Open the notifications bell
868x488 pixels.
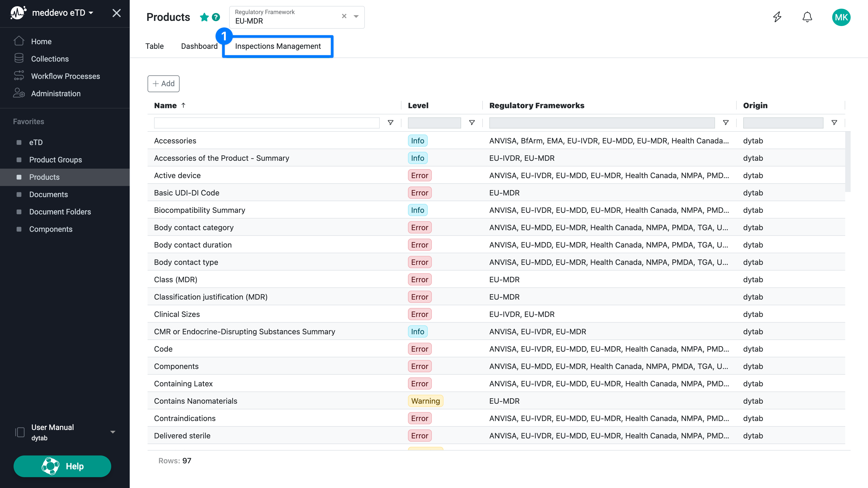[807, 17]
